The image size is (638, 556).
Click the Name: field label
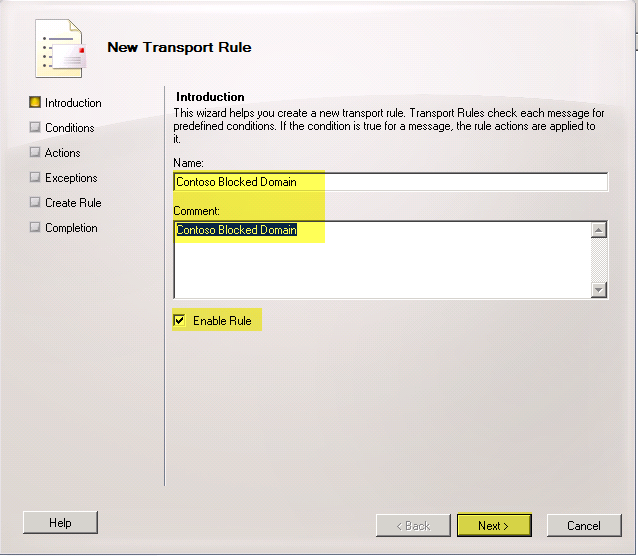point(188,163)
